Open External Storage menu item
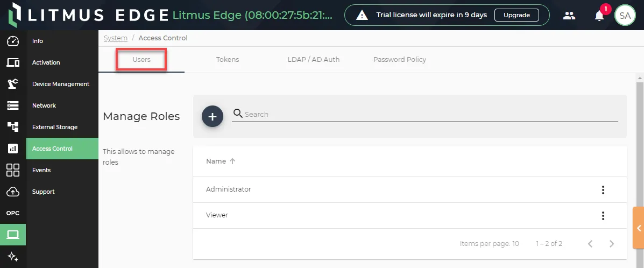The image size is (644, 268). [x=62, y=127]
